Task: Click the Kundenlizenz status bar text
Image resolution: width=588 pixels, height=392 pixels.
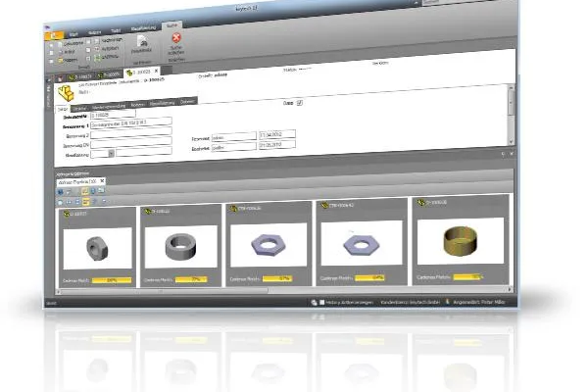Action: (x=410, y=302)
